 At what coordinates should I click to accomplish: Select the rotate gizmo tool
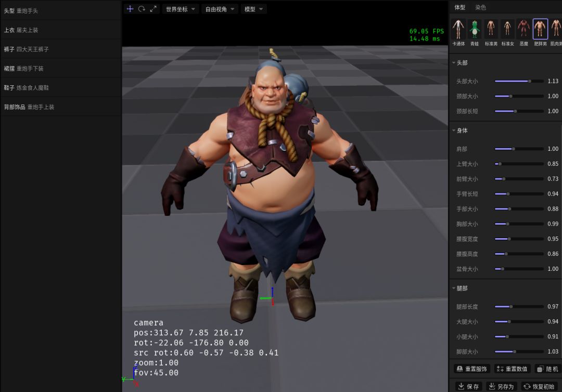pyautogui.click(x=142, y=9)
